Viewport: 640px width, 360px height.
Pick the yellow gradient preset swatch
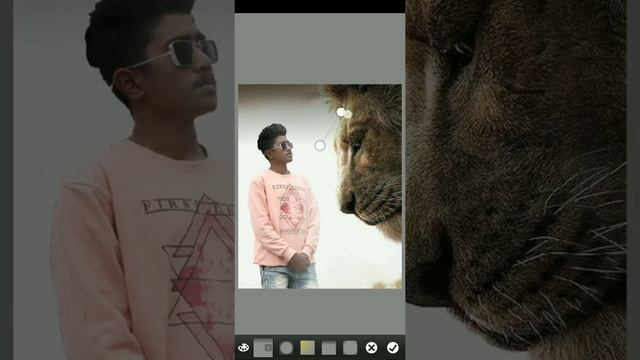coord(307,348)
